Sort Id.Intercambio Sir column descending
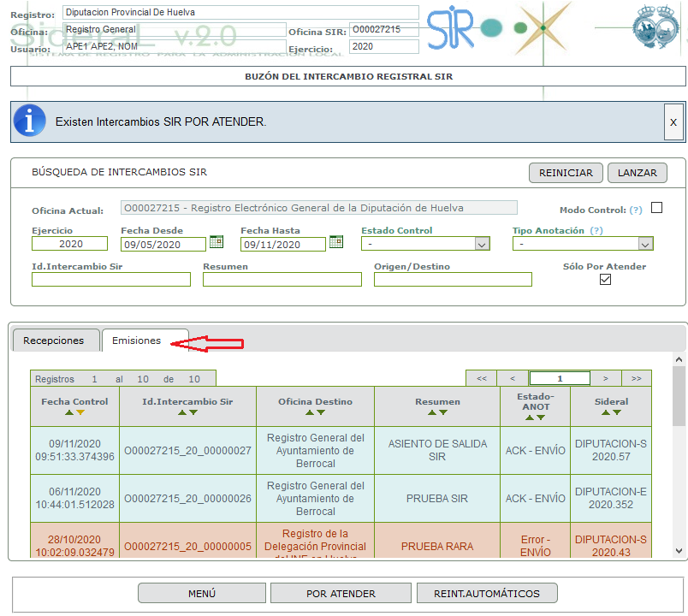Image resolution: width=688 pixels, height=616 pixels. click(193, 412)
